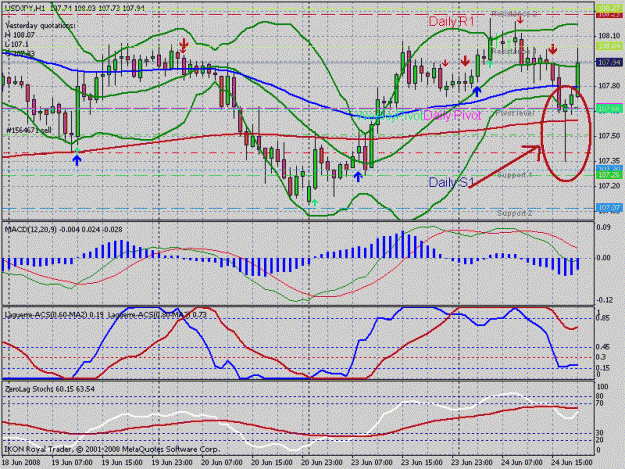Click -0.12 on the MACD scale
The image size is (625, 469).
pos(603,300)
